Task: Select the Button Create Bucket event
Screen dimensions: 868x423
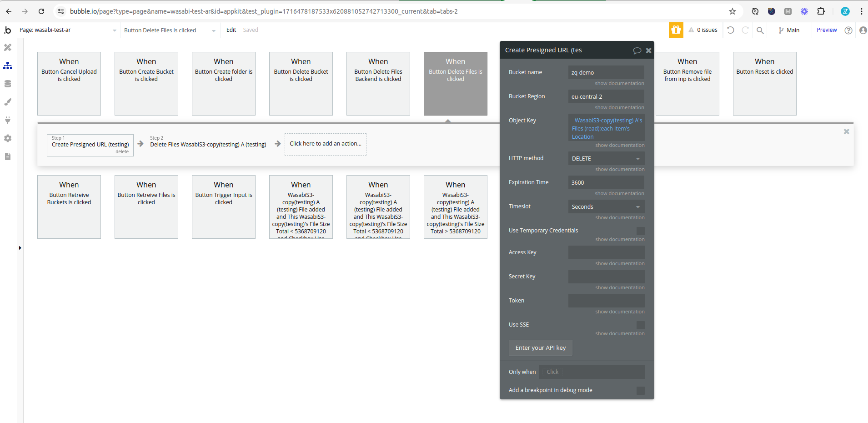Action: [146, 84]
